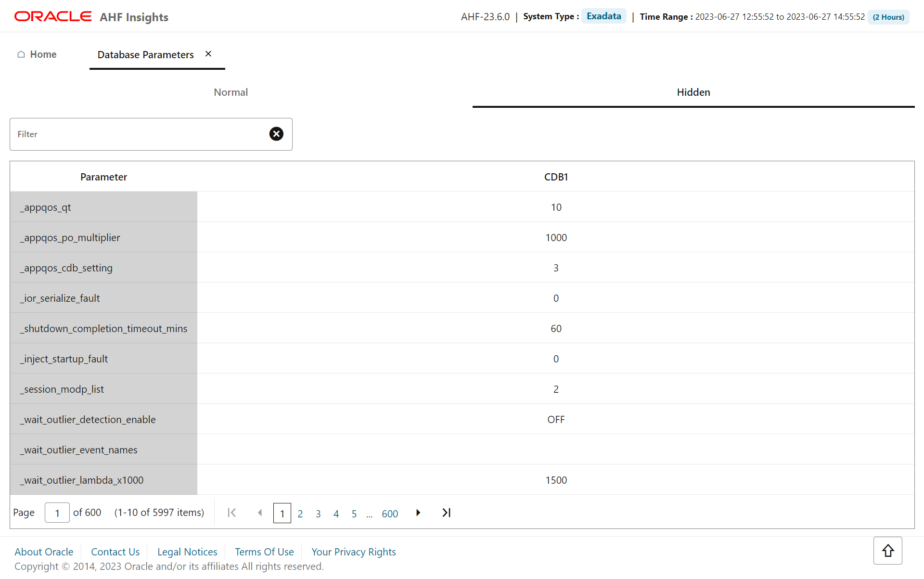Screen dimensions: 924x579
Task: Open the Terms Of Use link
Action: (264, 552)
